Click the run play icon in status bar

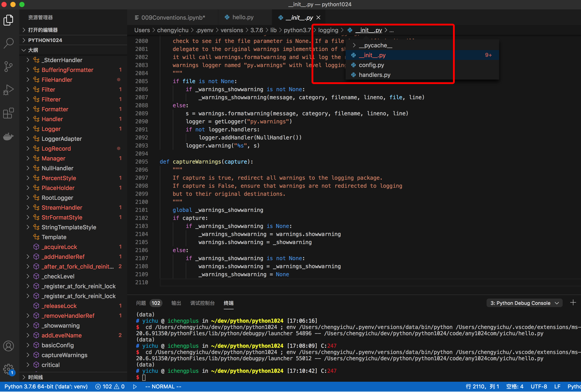tap(135, 387)
